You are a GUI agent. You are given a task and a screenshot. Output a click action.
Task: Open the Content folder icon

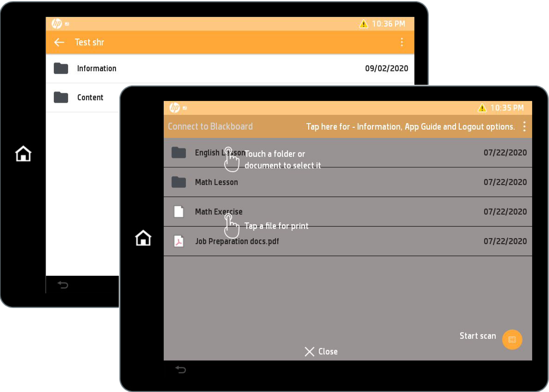(61, 97)
